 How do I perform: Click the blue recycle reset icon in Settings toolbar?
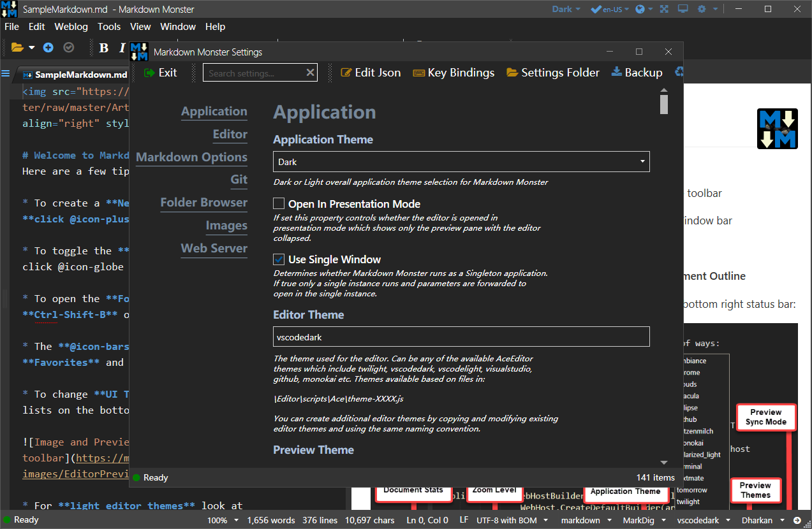pyautogui.click(x=679, y=72)
